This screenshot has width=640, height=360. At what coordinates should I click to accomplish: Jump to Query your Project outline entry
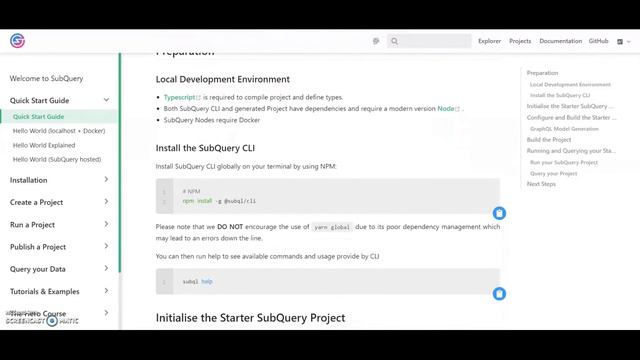pos(553,173)
